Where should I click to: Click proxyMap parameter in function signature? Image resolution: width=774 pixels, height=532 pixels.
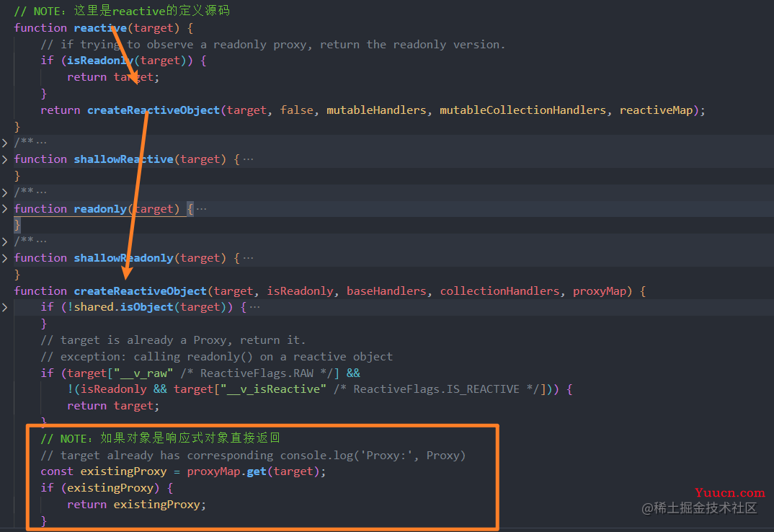click(x=600, y=291)
